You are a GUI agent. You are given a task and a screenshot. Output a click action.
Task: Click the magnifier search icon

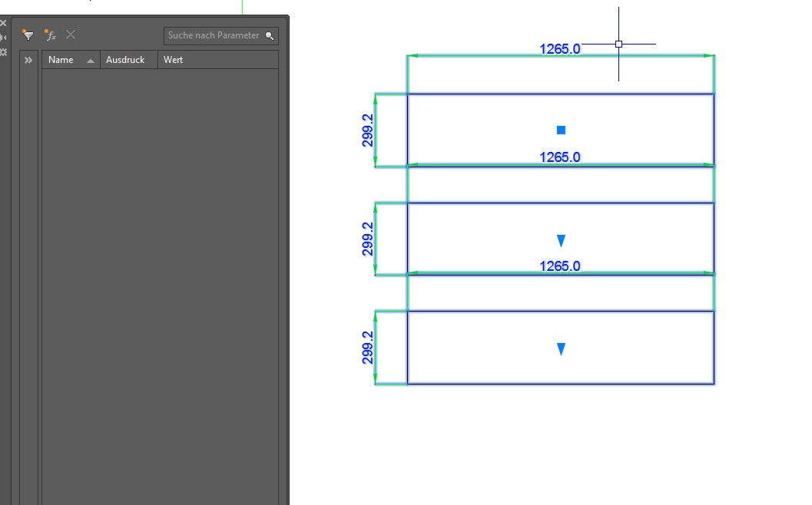(x=268, y=35)
